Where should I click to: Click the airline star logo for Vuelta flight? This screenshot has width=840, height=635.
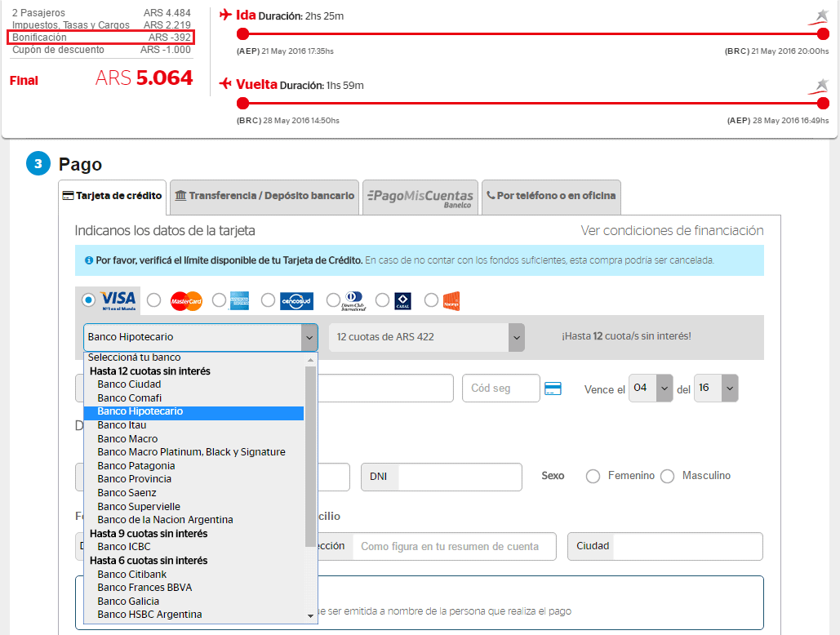pos(819,86)
